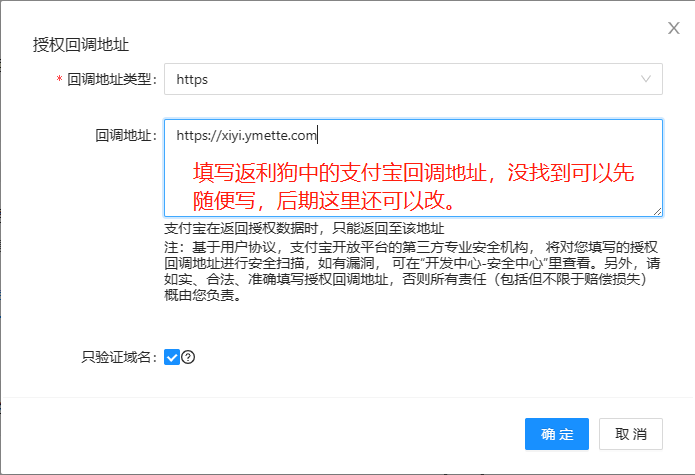Open the 回调地址类型 dropdown

[x=413, y=79]
